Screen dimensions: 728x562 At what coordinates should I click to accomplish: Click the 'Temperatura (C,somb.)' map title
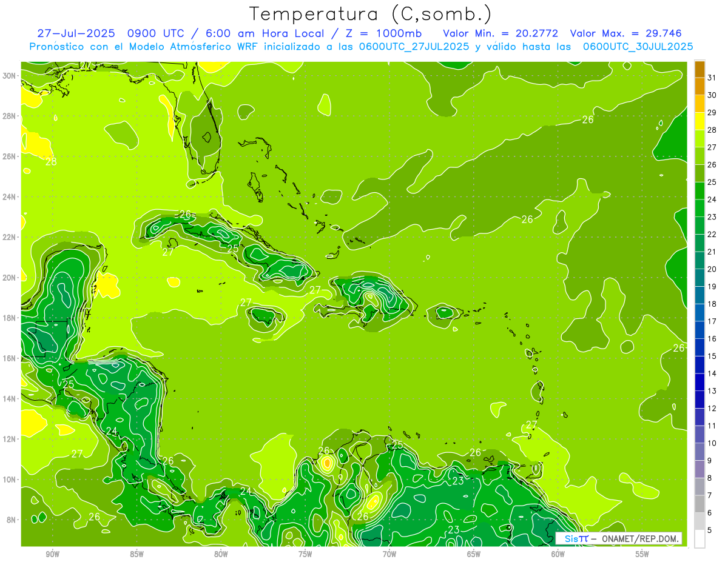pos(371,13)
